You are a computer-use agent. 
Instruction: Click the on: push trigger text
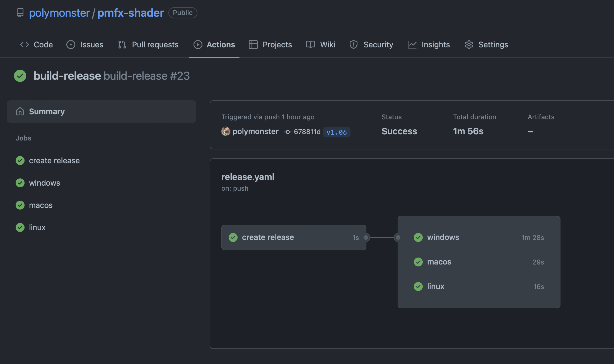[235, 188]
